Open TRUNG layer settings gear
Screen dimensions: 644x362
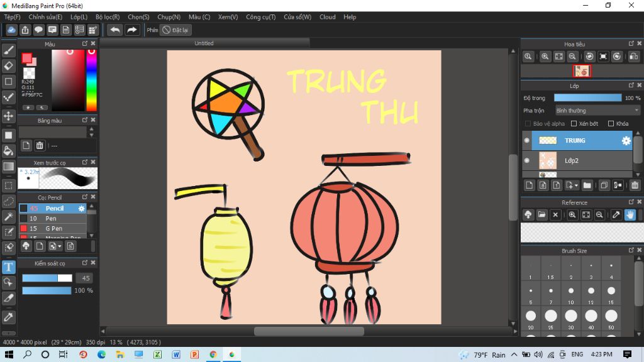(626, 141)
